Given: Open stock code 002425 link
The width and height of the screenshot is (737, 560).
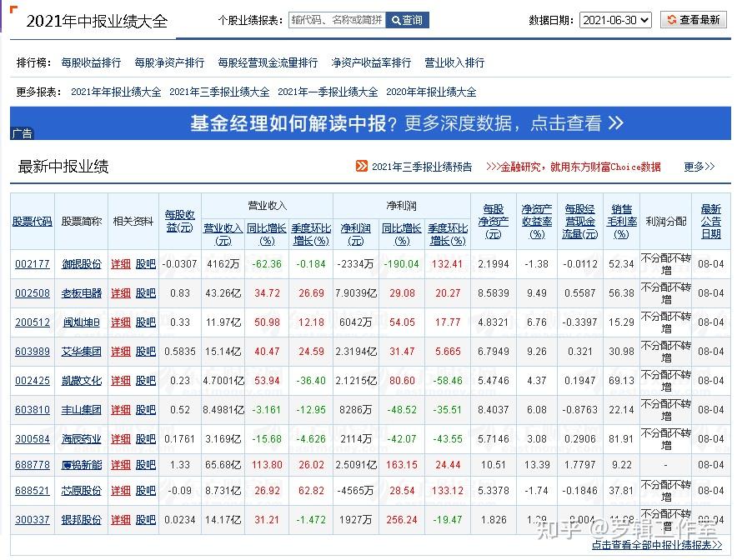Looking at the screenshot, I should 33,381.
